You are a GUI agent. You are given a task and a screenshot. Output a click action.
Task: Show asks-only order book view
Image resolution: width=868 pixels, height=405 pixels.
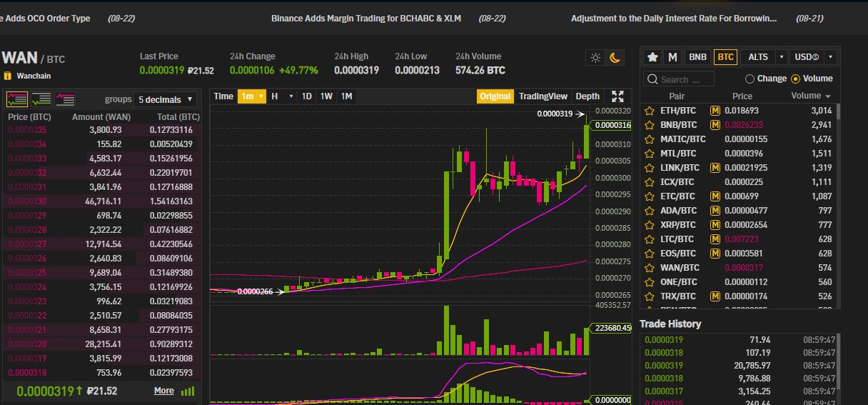point(65,99)
